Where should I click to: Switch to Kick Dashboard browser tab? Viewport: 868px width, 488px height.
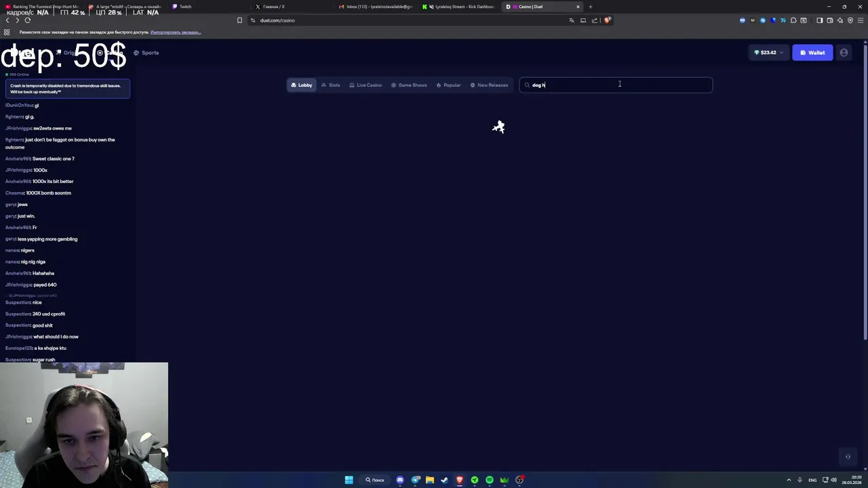(461, 6)
